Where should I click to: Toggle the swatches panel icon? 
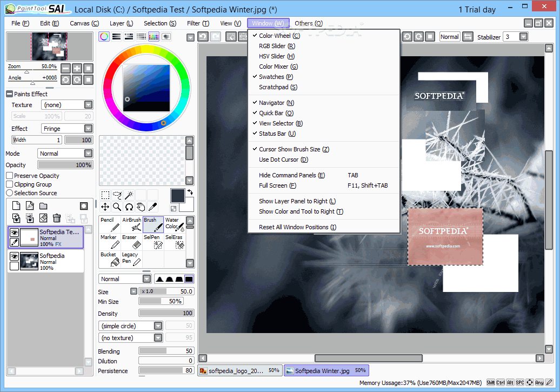point(154,36)
